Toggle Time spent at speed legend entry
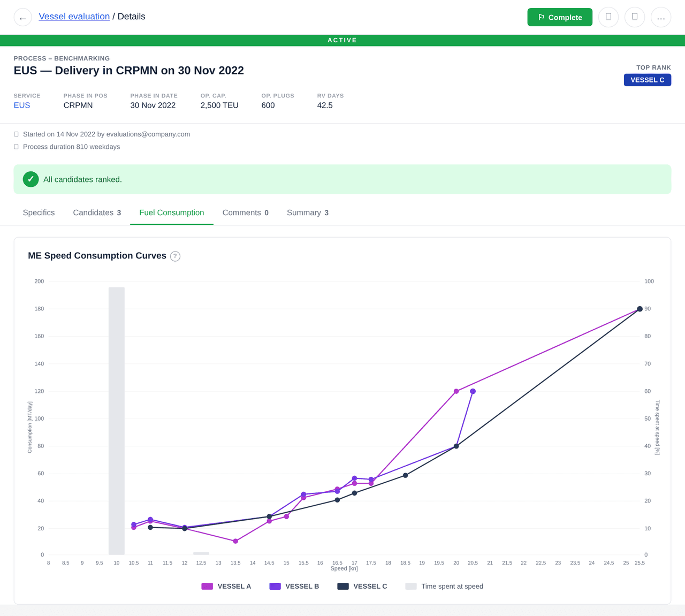Image resolution: width=685 pixels, height=616 pixels. (x=444, y=587)
